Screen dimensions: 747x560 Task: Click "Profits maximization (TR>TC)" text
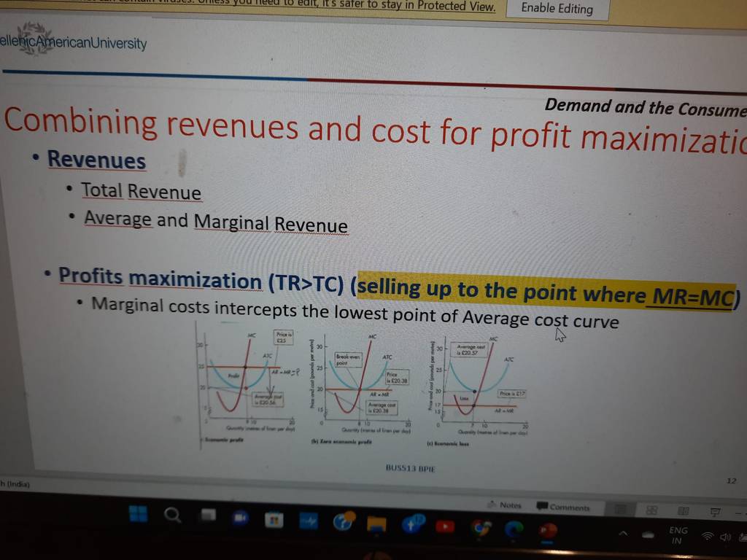201,281
